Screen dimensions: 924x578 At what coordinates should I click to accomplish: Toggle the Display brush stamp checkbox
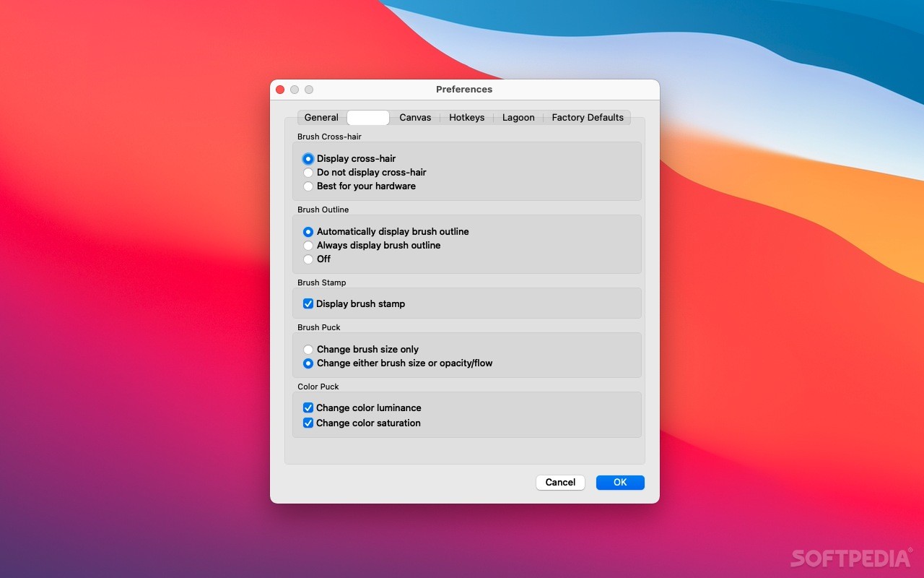308,303
